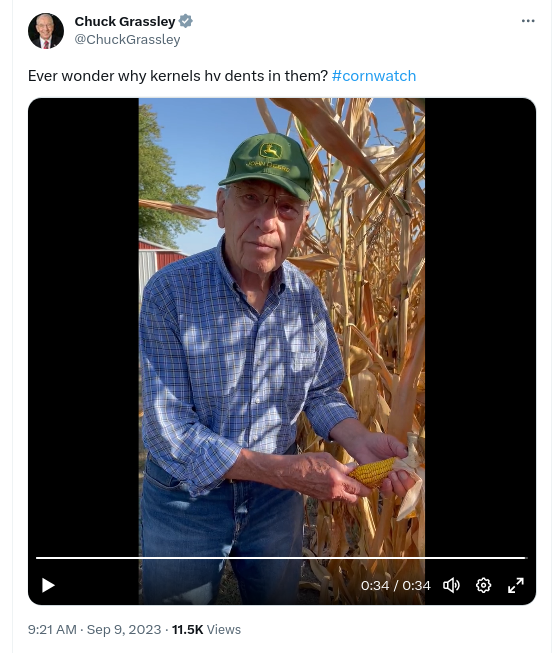Open the tweet's more options ellipsis
Screen dimensions: 554x653
[x=528, y=21]
